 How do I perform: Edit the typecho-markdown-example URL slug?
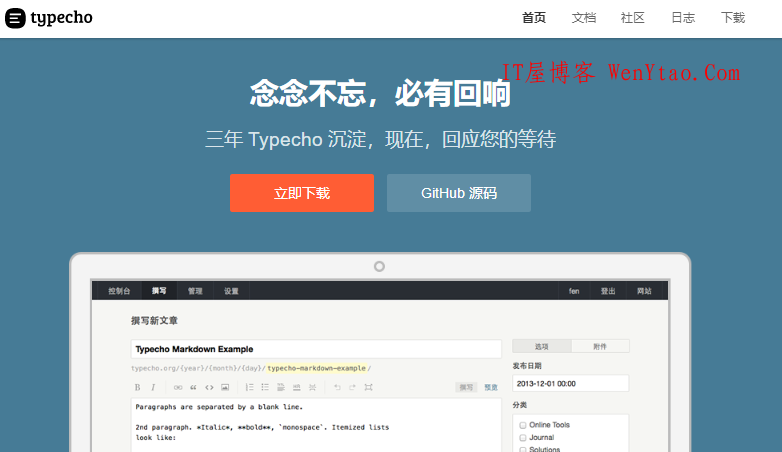(x=317, y=368)
